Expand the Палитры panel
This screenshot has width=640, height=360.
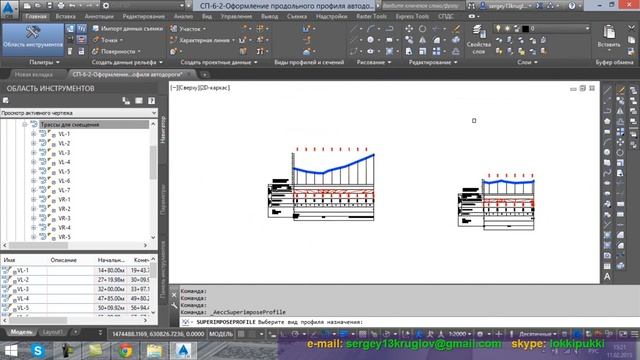[44, 62]
